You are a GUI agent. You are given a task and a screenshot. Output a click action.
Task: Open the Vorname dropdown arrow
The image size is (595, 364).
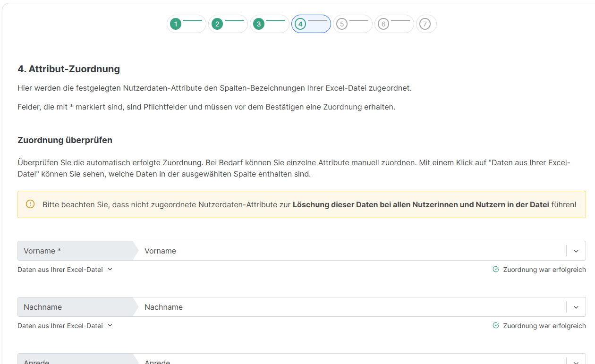point(576,251)
